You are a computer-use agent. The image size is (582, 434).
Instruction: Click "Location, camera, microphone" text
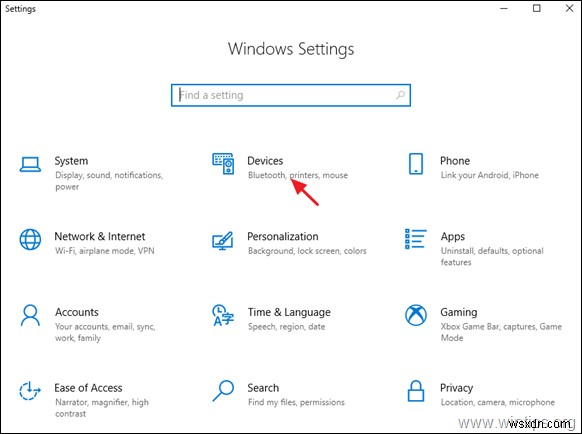pos(498,402)
